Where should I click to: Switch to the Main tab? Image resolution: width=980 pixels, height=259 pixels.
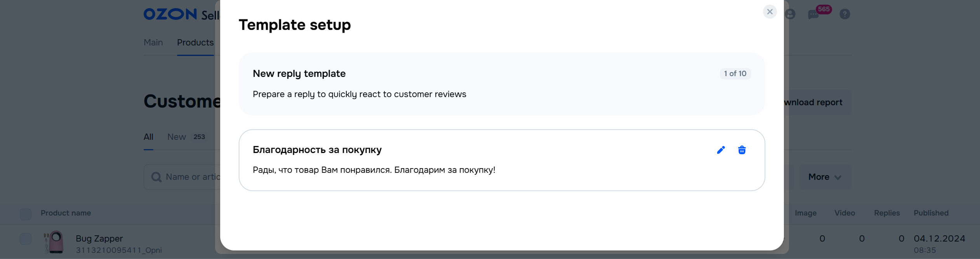pos(153,43)
